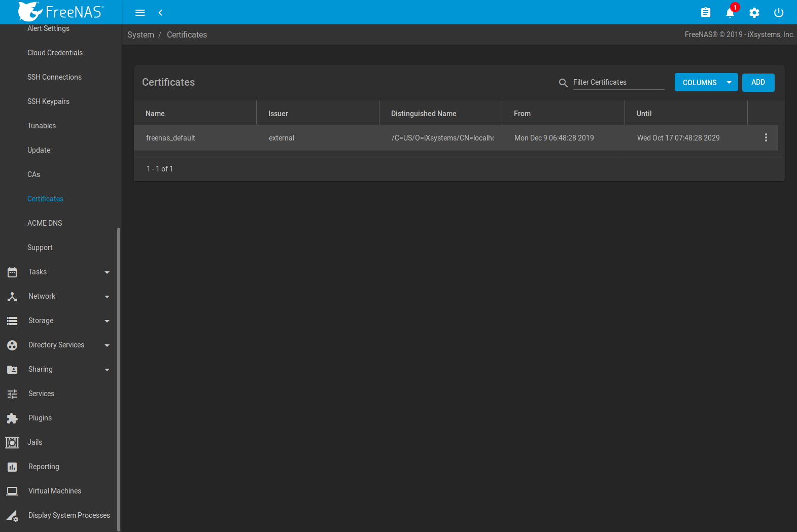Click the Plugins puzzle icon
This screenshot has height=532, width=797.
(12, 418)
